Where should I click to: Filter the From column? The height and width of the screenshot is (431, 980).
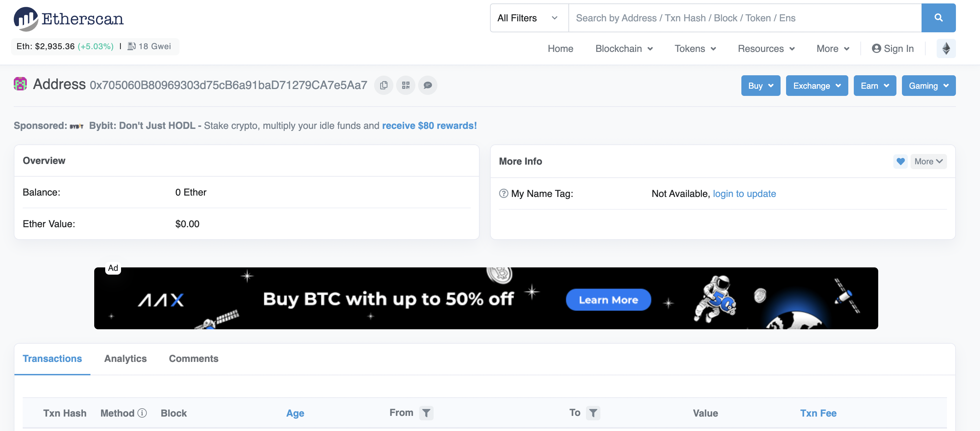426,413
